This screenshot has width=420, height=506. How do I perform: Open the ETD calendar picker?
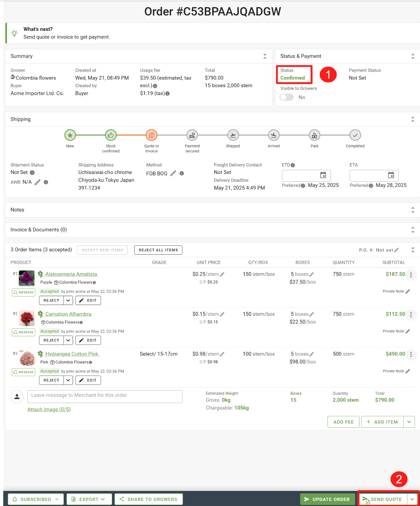tap(323, 175)
